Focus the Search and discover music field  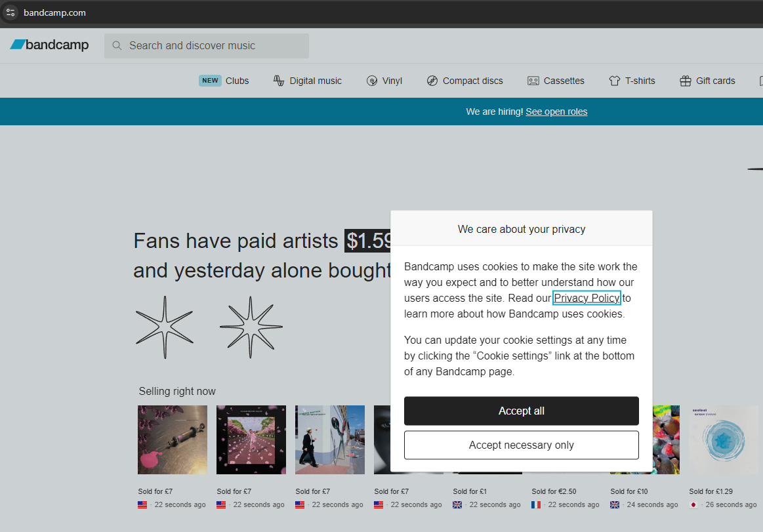click(x=206, y=46)
